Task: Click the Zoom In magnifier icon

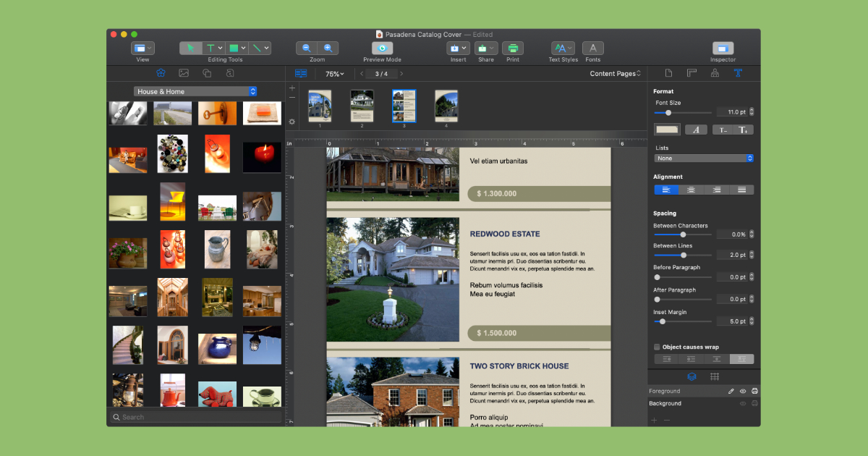Action: click(x=328, y=47)
